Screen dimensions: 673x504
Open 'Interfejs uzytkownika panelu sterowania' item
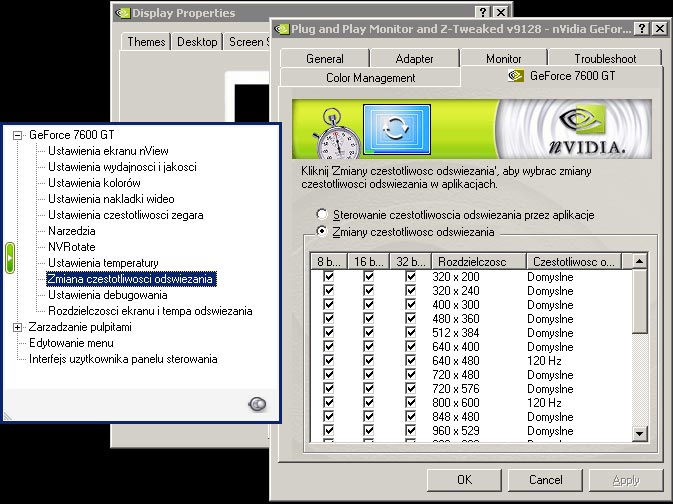[x=123, y=359]
